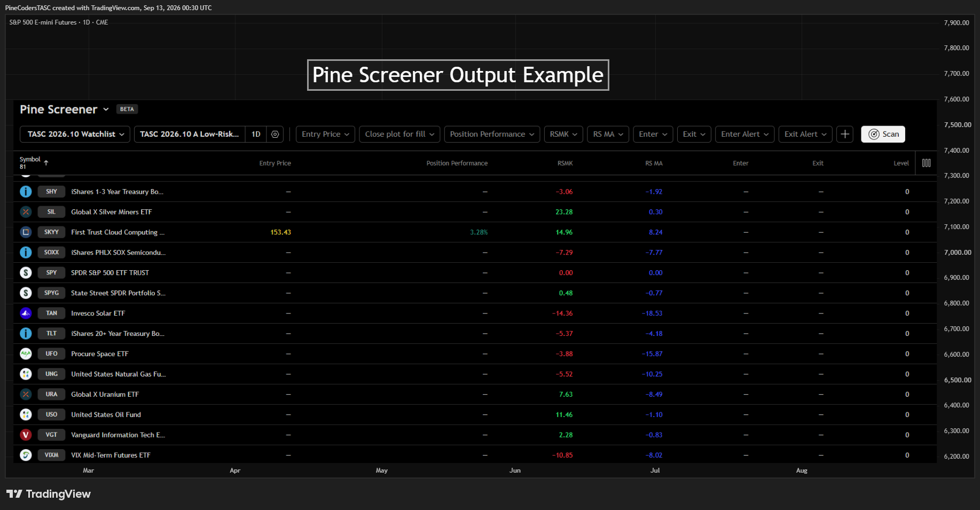Click the SIL Global X logo icon
Viewport: 980px width, 510px height.
pos(26,212)
